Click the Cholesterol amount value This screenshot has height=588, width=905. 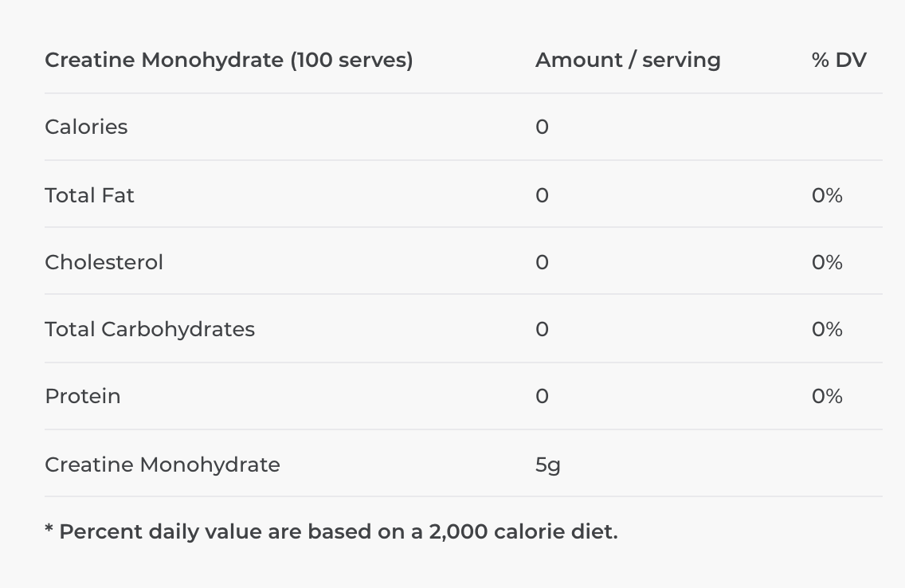click(542, 262)
